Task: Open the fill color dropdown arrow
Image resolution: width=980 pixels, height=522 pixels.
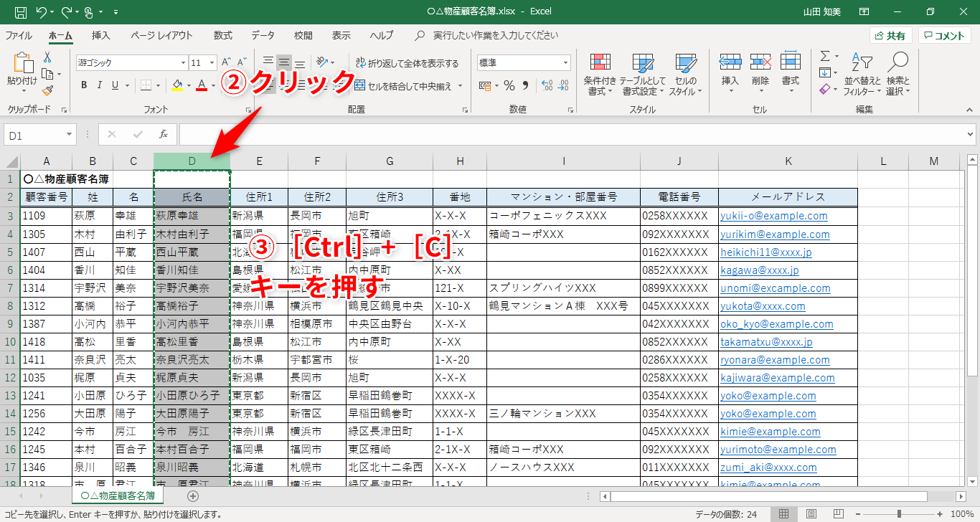Action: 189,86
